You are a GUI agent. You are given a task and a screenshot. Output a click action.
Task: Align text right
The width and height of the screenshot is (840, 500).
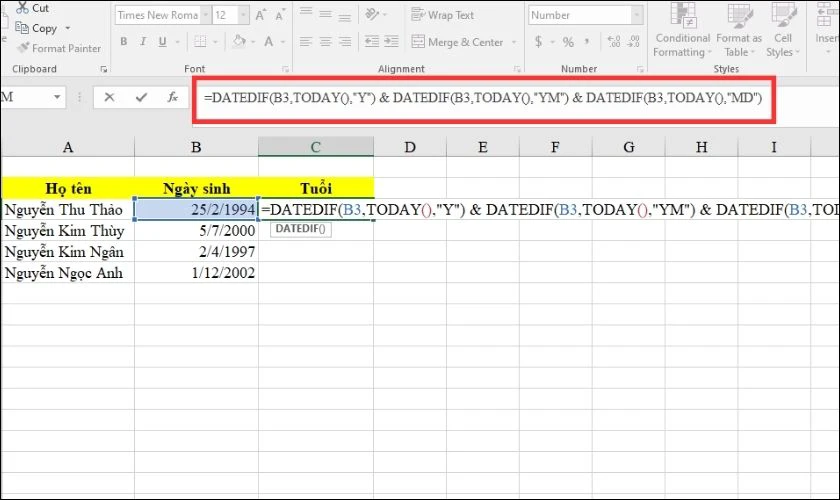click(345, 41)
